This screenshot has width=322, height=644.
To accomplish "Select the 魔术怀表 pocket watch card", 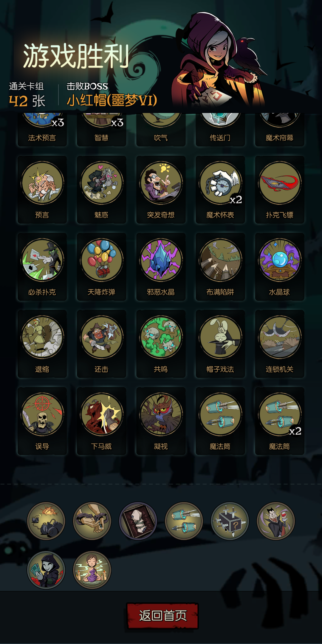I will point(220,190).
